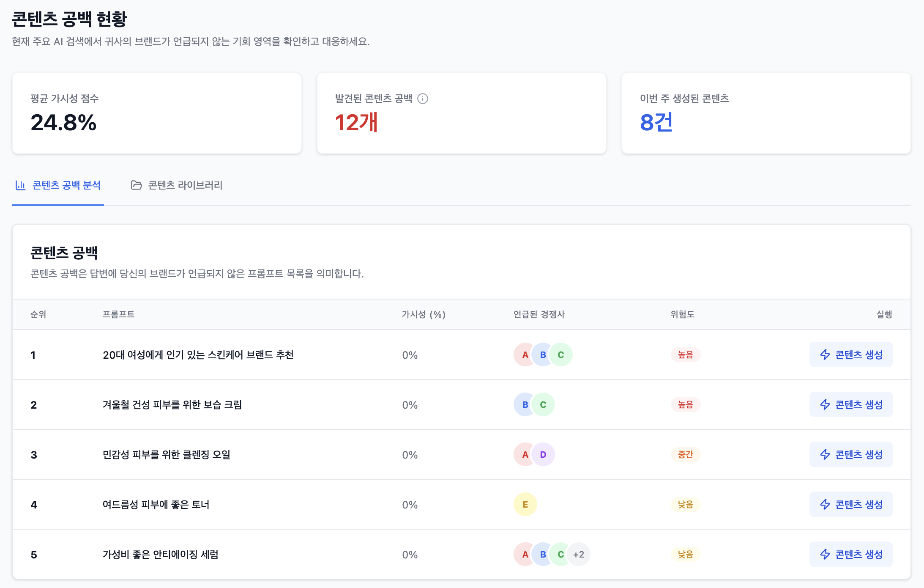This screenshot has width=924, height=588.
Task: Click competitor C avatar in row 2
Action: tap(543, 404)
